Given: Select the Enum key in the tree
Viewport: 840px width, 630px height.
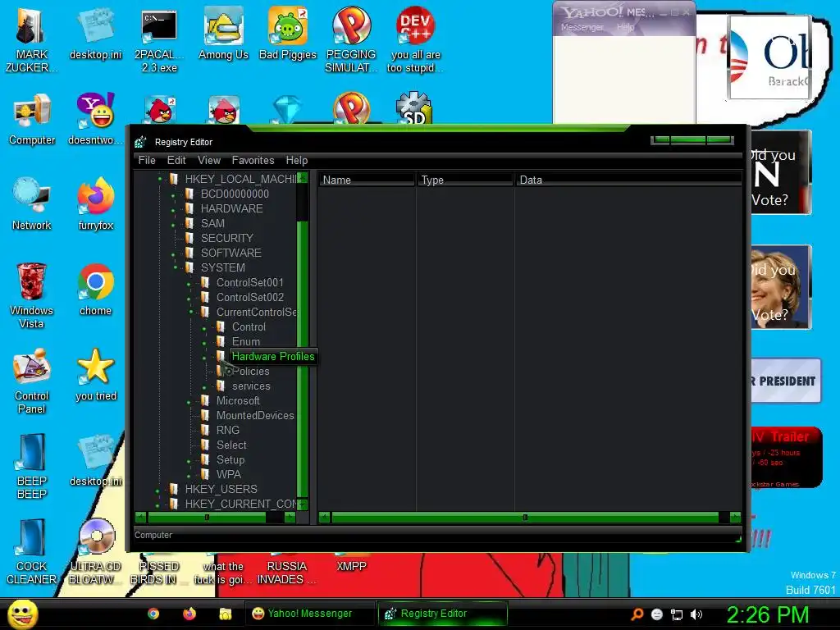Looking at the screenshot, I should coord(246,342).
